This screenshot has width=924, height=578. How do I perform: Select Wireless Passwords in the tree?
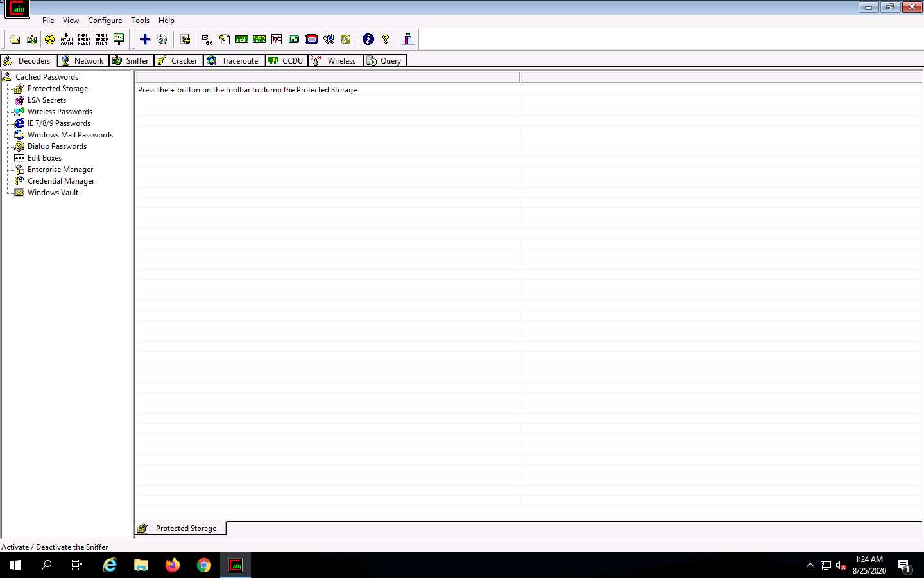[60, 112]
